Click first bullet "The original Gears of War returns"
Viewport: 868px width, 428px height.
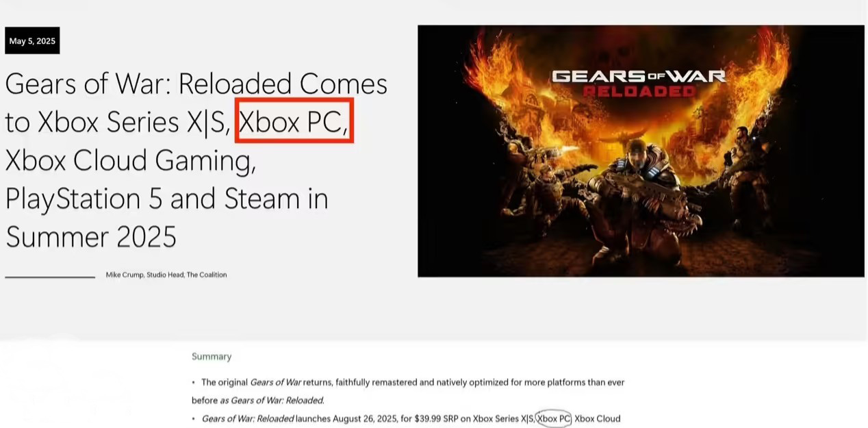280,382
